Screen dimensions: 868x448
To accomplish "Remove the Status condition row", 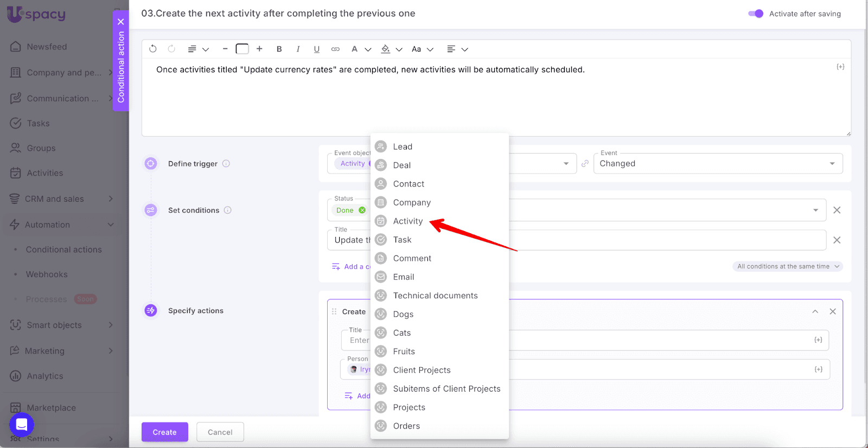I will 837,210.
